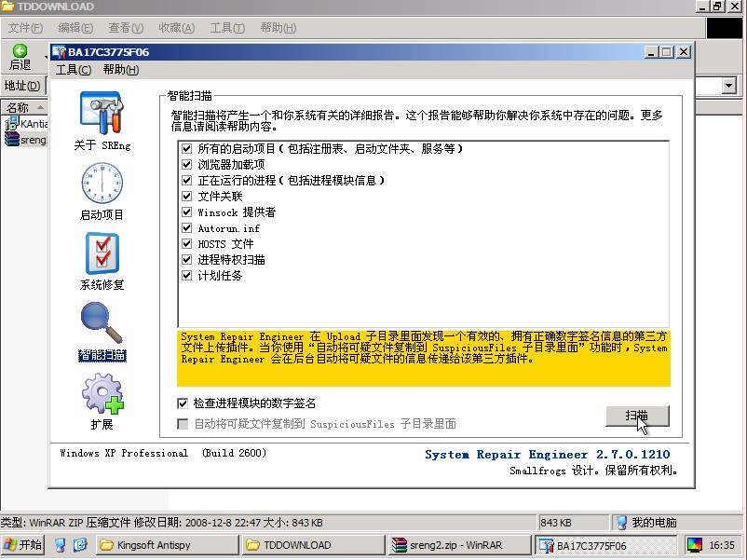
Task: Open the Start menu button
Action: pos(22,545)
